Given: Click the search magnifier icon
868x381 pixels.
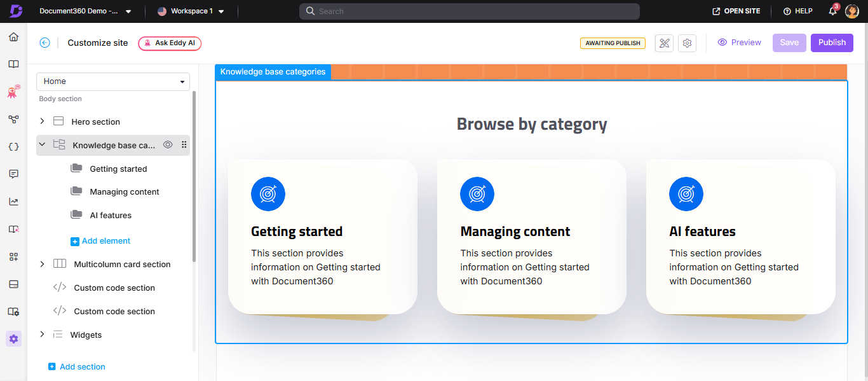Looking at the screenshot, I should (310, 11).
